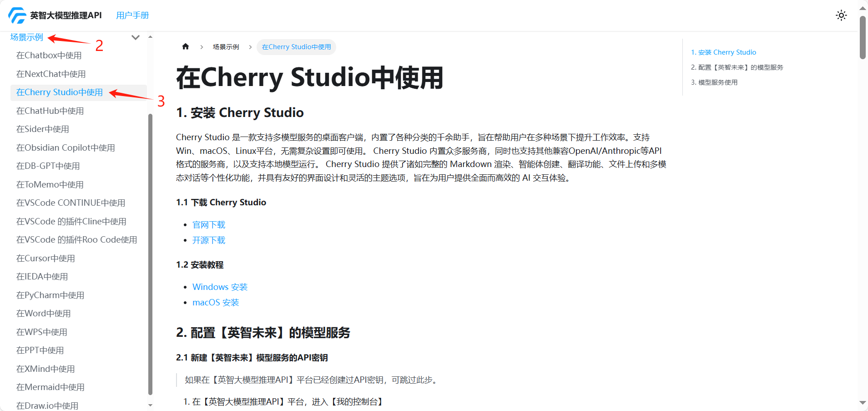This screenshot has width=868, height=411.
Task: Open the 用户手册 header link
Action: point(132,15)
